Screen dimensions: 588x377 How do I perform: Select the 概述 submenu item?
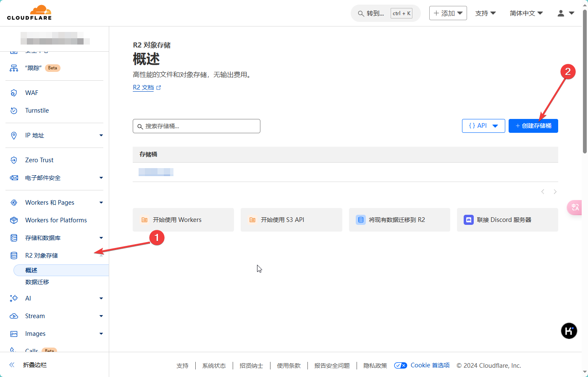[x=61, y=270]
